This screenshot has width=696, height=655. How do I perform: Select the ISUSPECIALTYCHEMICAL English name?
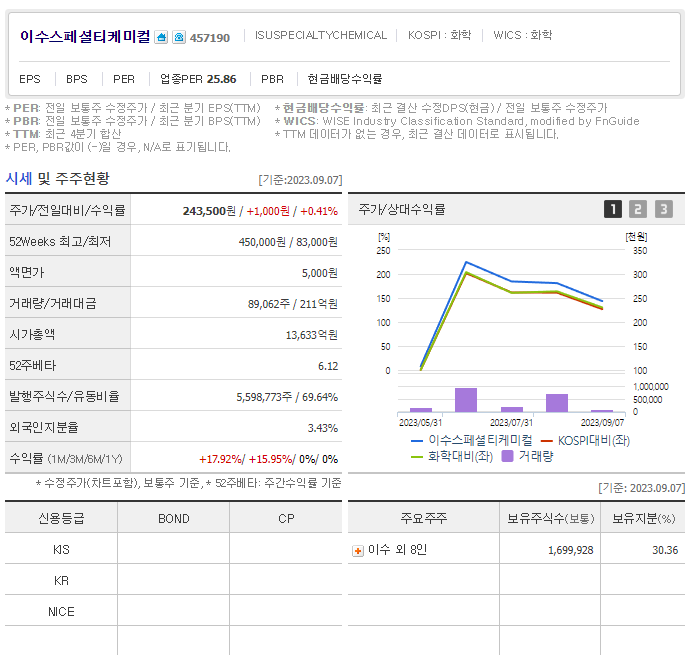click(x=321, y=35)
